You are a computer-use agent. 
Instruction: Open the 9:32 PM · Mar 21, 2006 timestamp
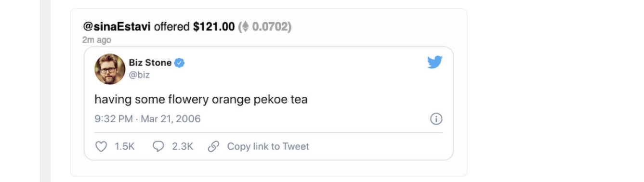147,119
